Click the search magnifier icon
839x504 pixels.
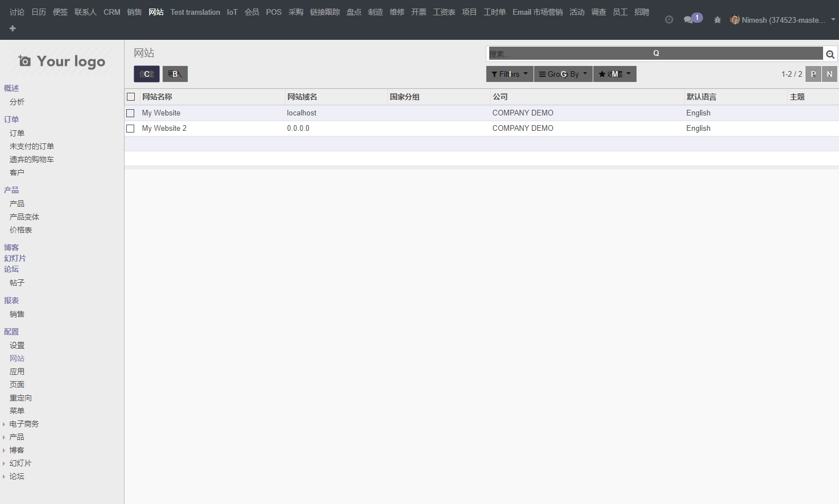click(830, 55)
